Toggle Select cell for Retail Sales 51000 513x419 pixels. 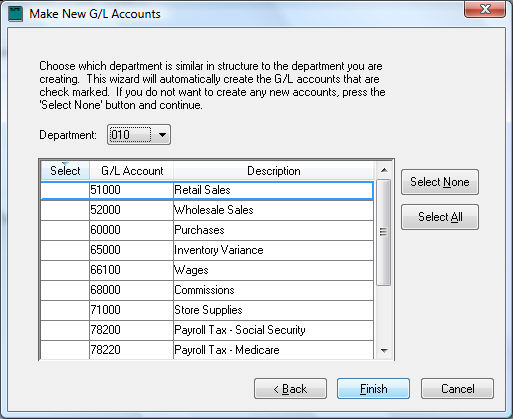[65, 190]
